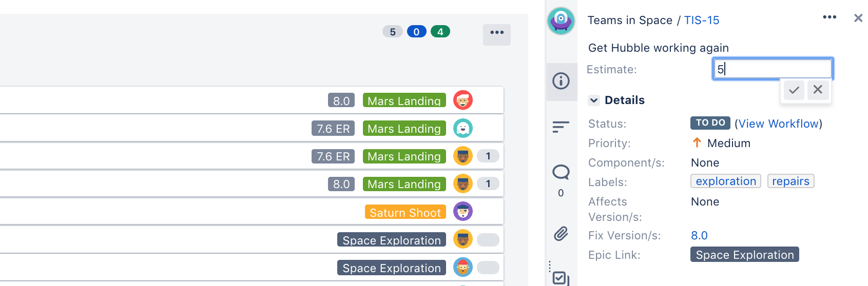Click the repairs label

coord(790,181)
